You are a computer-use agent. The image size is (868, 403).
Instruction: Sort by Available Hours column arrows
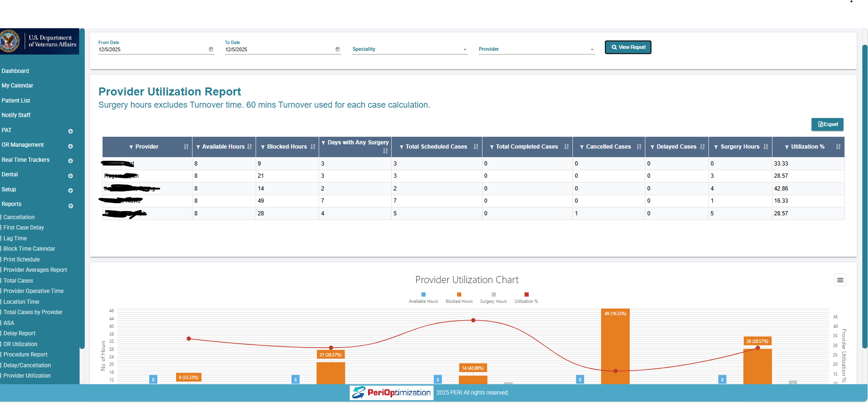click(249, 147)
